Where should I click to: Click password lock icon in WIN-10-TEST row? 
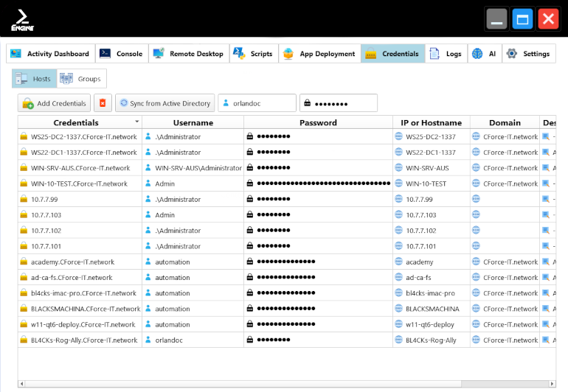click(250, 183)
